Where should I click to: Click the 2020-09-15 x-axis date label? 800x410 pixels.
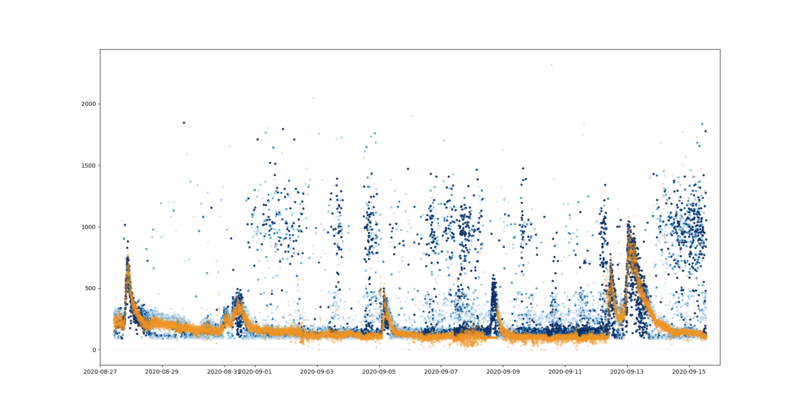[689, 372]
